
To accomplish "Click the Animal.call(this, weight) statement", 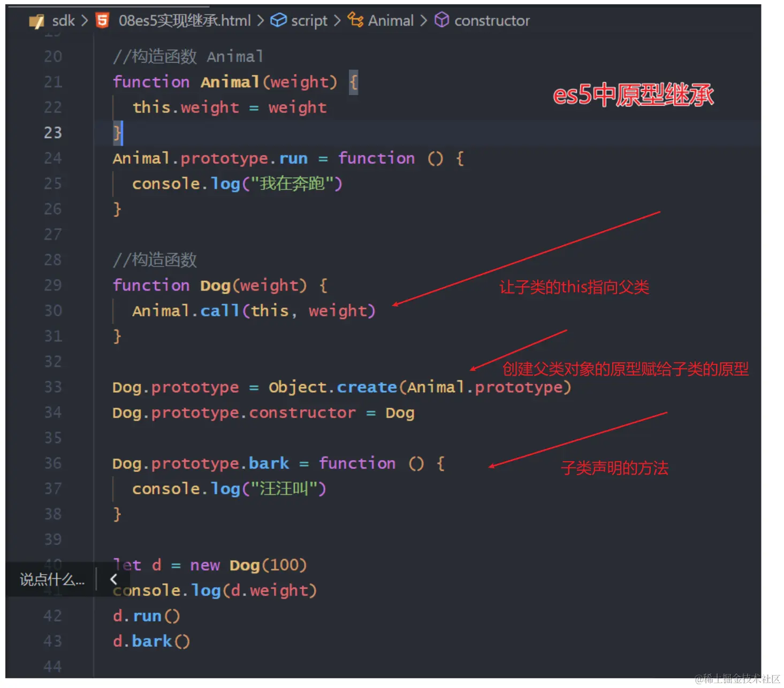I will click(x=254, y=311).
